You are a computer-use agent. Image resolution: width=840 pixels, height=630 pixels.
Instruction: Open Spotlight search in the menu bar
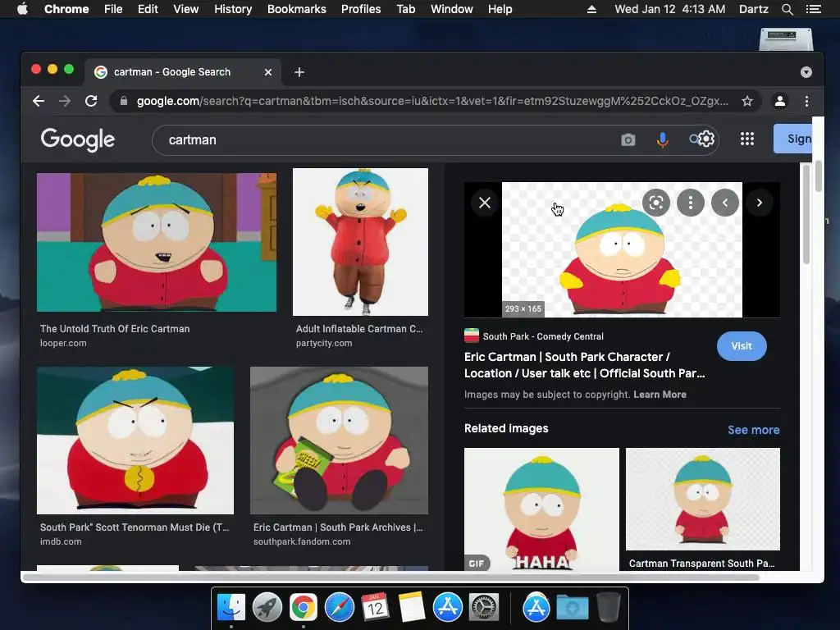pos(787,9)
